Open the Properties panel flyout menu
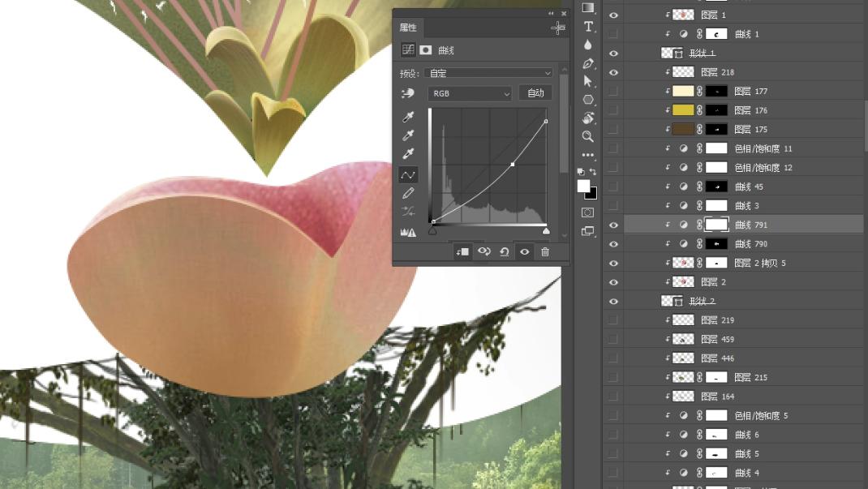 tap(558, 28)
